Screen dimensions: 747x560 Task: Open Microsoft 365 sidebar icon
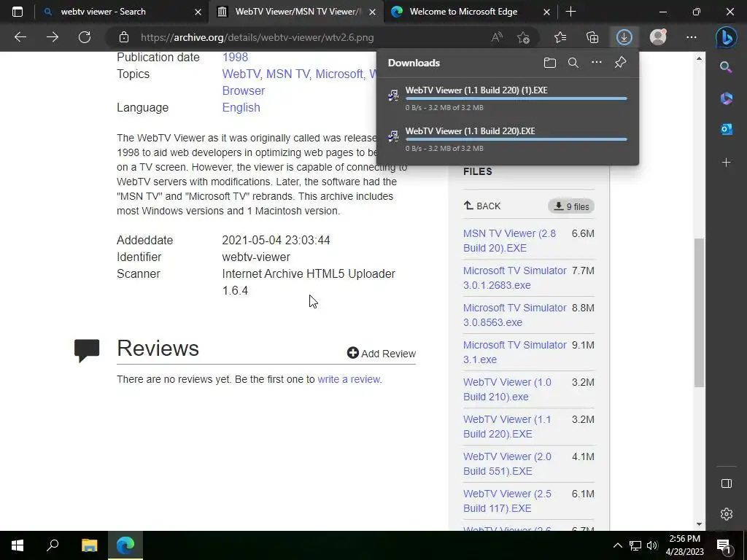726,98
